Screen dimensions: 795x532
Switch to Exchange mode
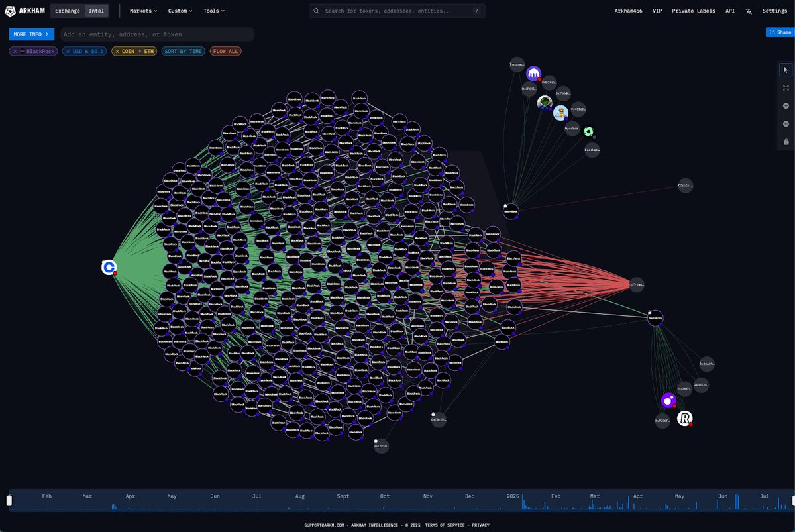tap(68, 11)
